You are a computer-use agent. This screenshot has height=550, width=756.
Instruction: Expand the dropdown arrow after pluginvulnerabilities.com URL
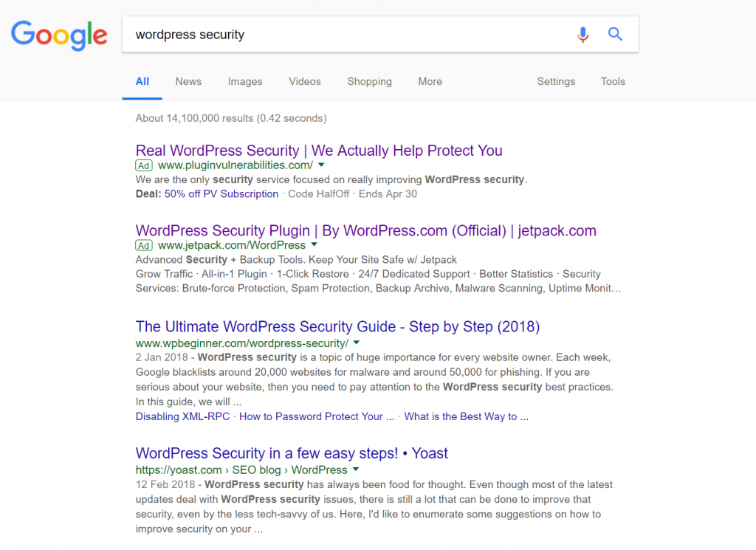[x=321, y=165]
